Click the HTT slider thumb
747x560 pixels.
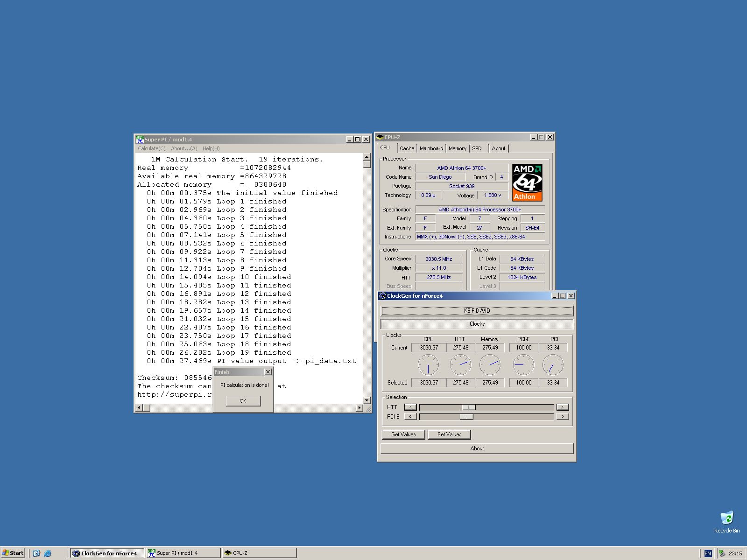468,407
